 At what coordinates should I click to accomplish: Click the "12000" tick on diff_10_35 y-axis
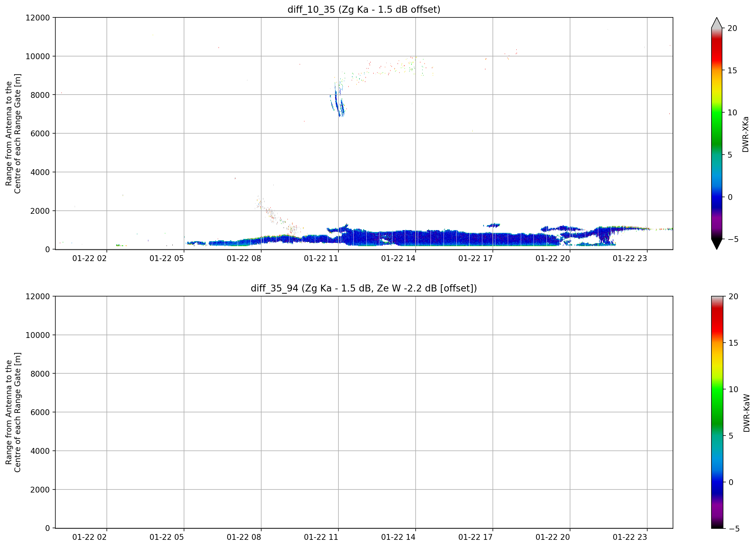(x=38, y=18)
